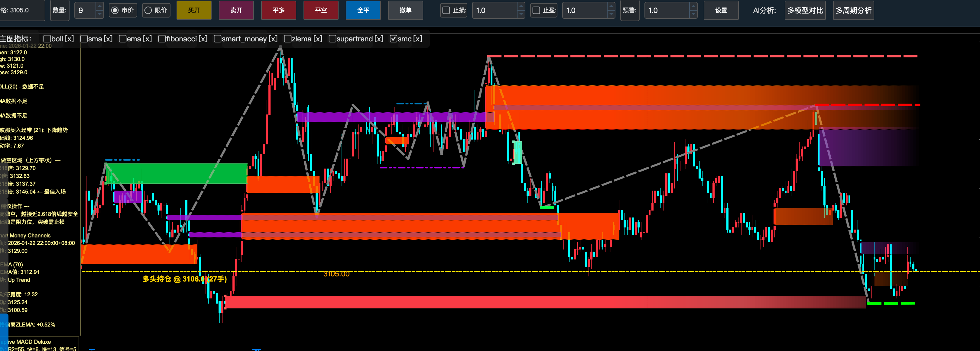Select the 市价 market price radio
This screenshot has height=351, width=980.
(x=115, y=10)
